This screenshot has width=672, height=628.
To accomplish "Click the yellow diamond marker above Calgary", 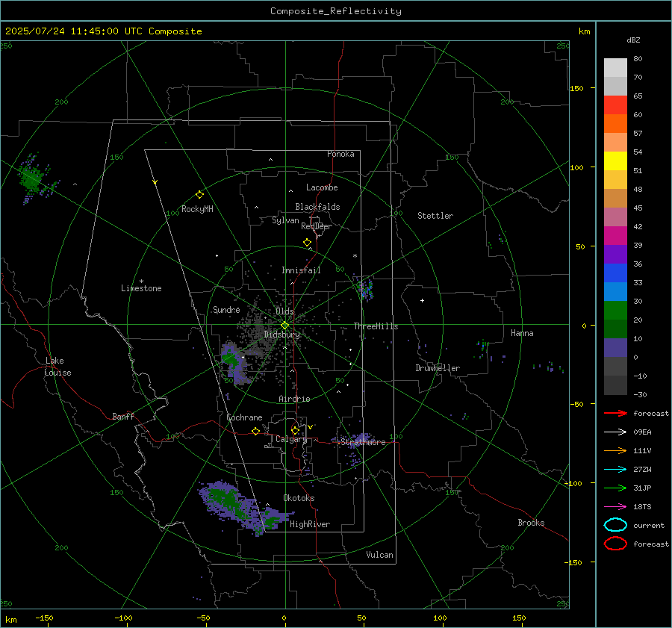I will coord(295,430).
